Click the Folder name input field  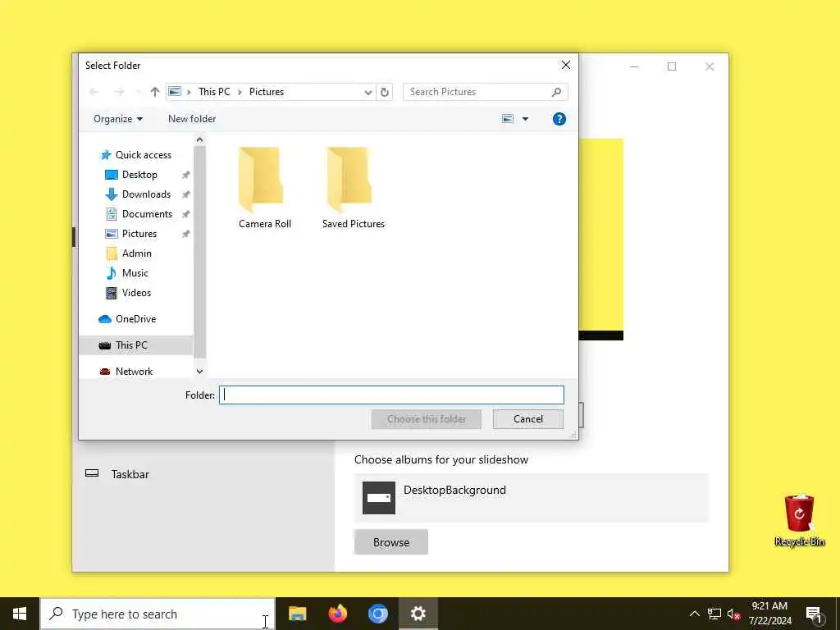391,395
